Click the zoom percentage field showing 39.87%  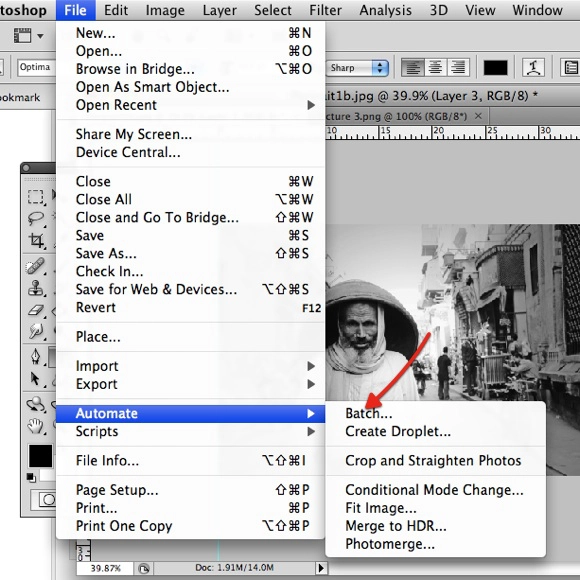106,568
